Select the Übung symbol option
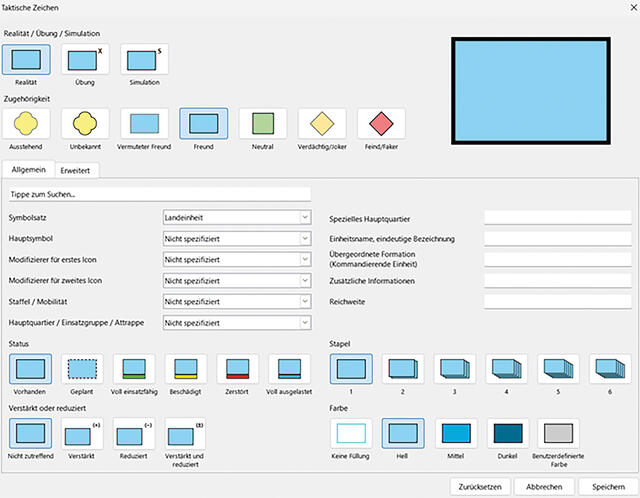 point(85,60)
